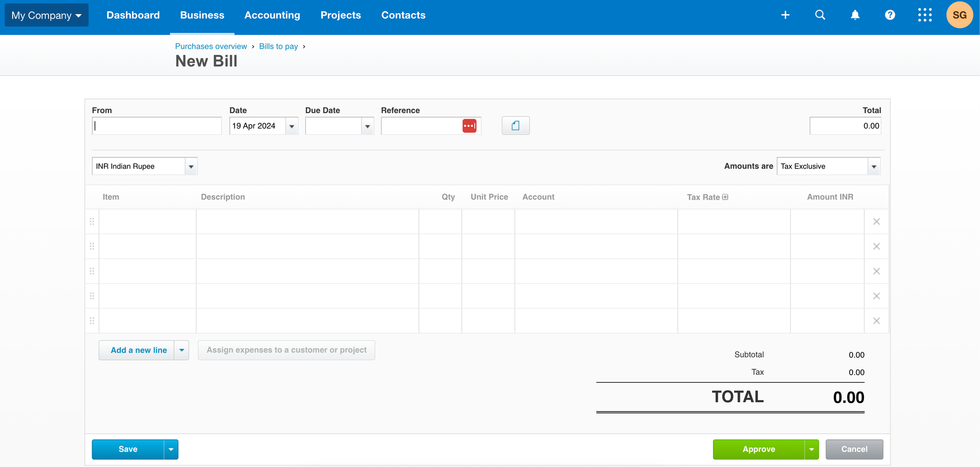
Task: Click the Save button
Action: [x=128, y=449]
